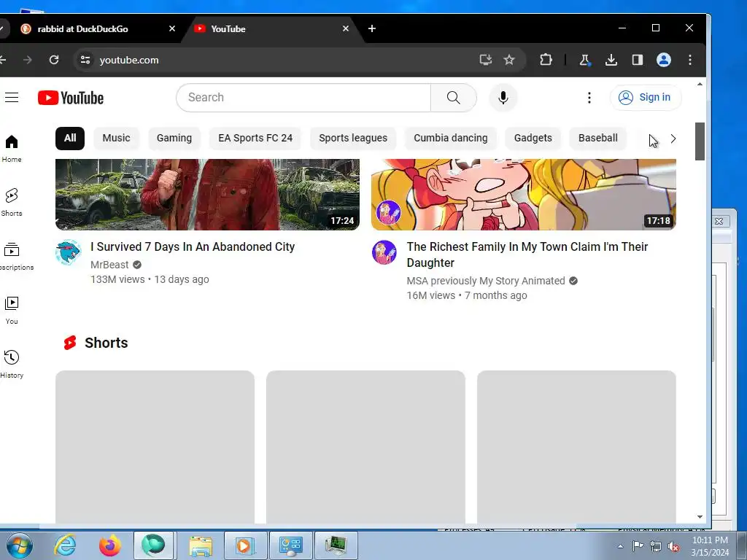Reload the page in Chrome
The height and width of the screenshot is (560, 747).
pyautogui.click(x=54, y=60)
